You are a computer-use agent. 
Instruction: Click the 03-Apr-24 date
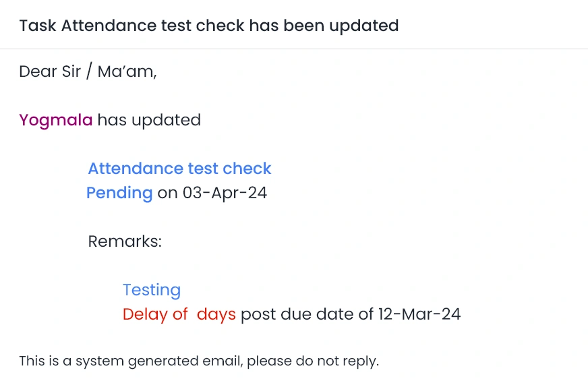225,193
